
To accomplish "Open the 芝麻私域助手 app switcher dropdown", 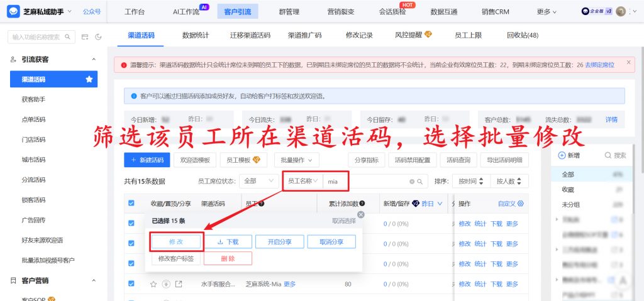I will [x=69, y=11].
